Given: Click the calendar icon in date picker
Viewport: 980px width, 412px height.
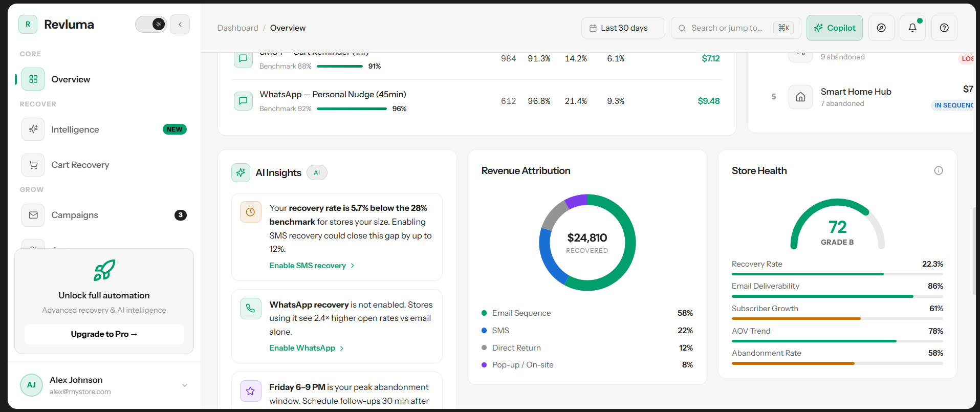Looking at the screenshot, I should coord(593,28).
